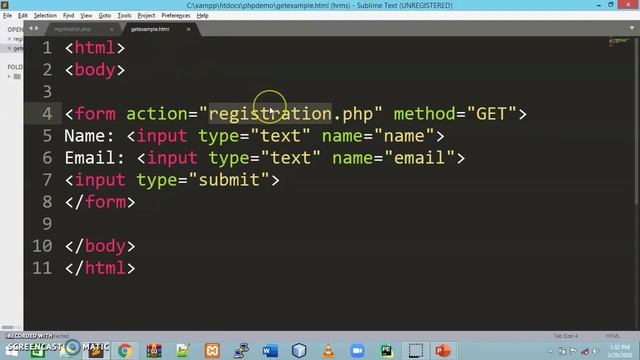
Task: Open the File menu
Action: click(7, 16)
